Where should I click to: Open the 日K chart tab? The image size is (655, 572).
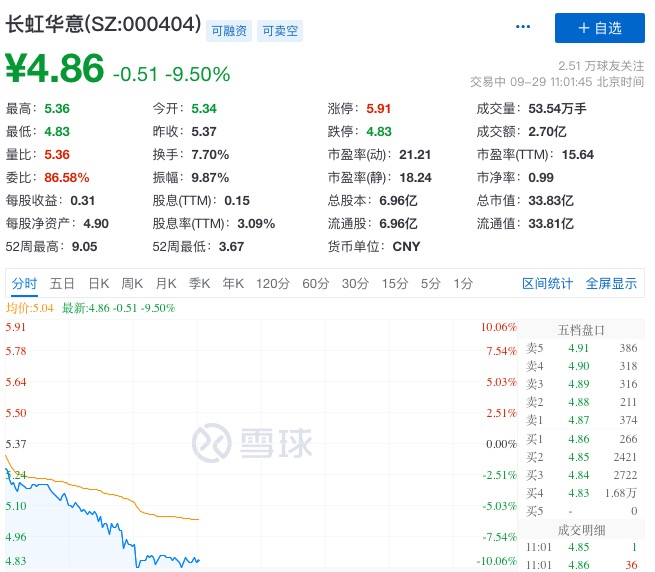click(x=99, y=284)
